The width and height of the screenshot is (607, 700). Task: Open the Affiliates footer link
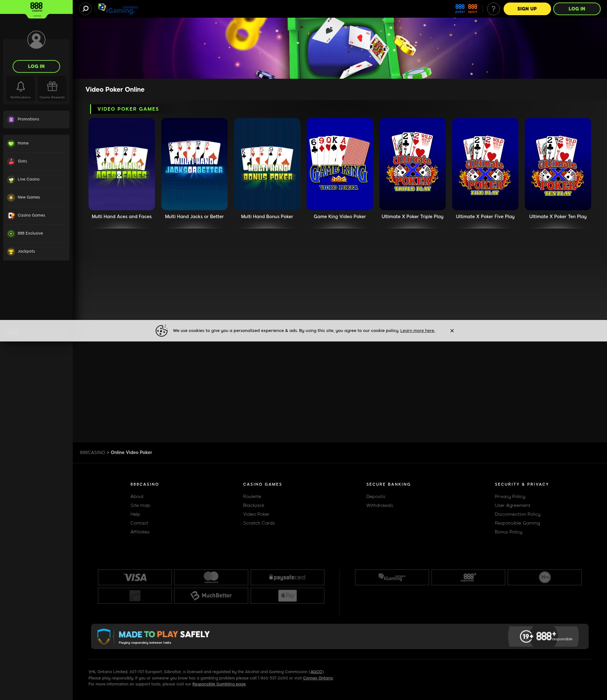tap(140, 532)
